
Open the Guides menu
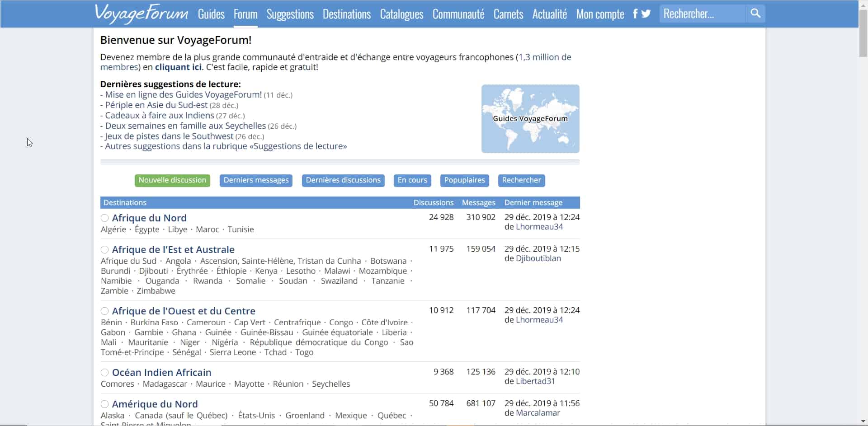coord(211,14)
